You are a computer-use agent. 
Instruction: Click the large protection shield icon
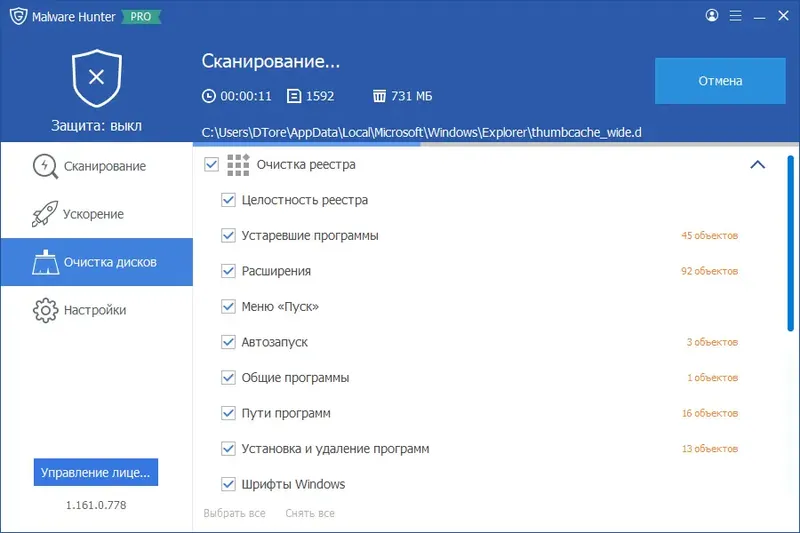pyautogui.click(x=96, y=78)
